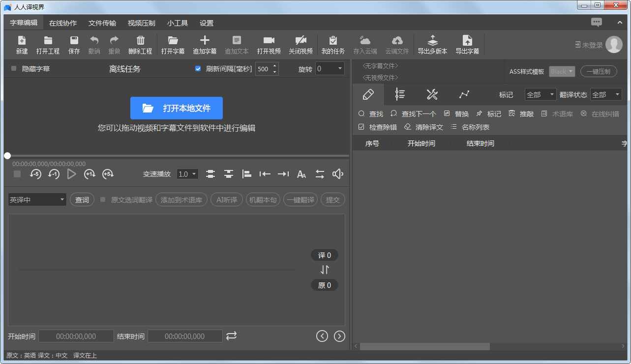Append subtitles using 追加字幕
The height and width of the screenshot is (364, 631).
coord(205,45)
